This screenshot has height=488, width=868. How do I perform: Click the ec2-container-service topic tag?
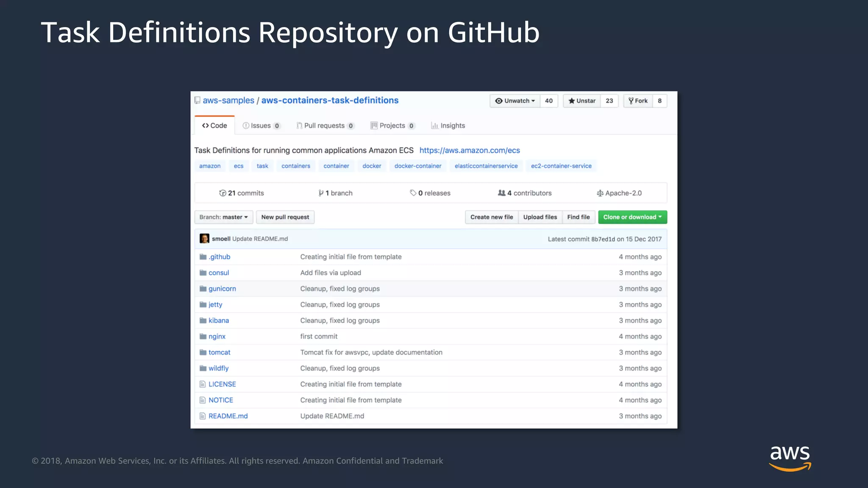pyautogui.click(x=561, y=166)
